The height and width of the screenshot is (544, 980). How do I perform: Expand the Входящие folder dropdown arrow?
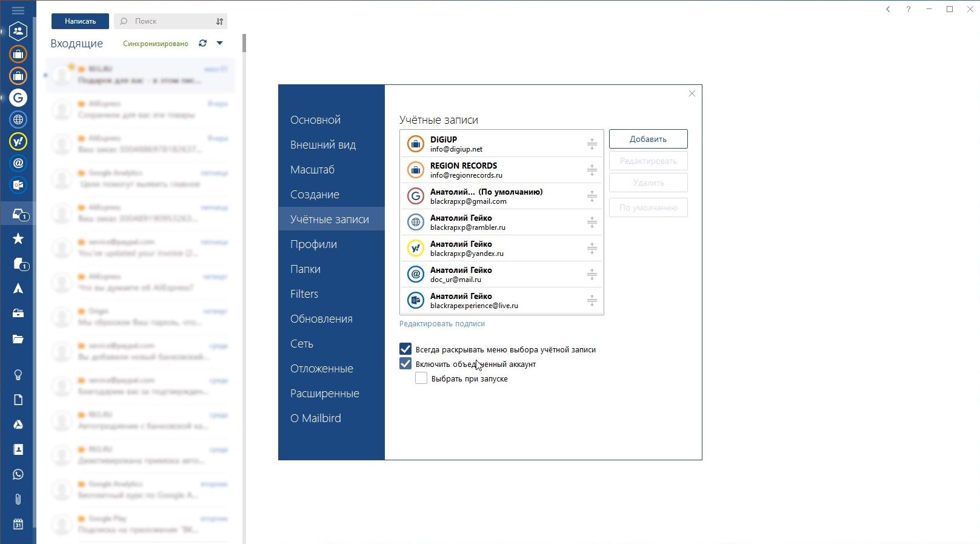(x=220, y=43)
